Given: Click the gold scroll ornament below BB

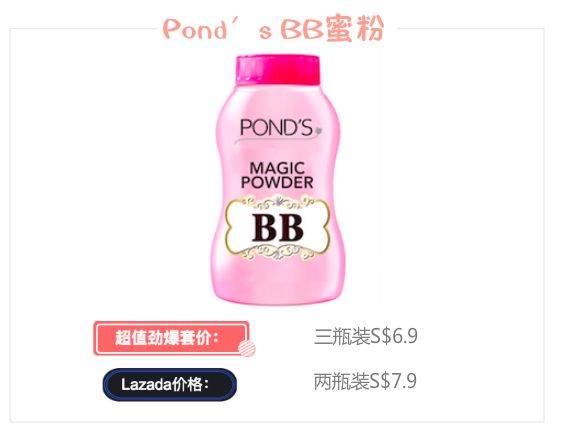Looking at the screenshot, I should 278,253.
